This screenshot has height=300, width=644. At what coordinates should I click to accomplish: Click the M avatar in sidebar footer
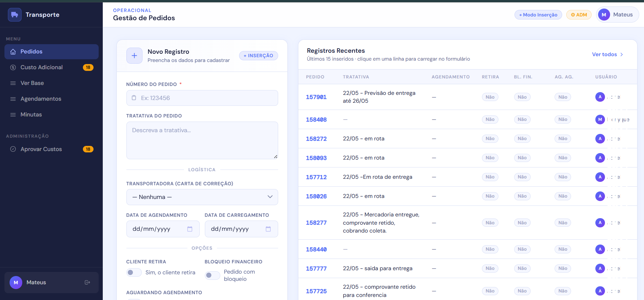16,283
